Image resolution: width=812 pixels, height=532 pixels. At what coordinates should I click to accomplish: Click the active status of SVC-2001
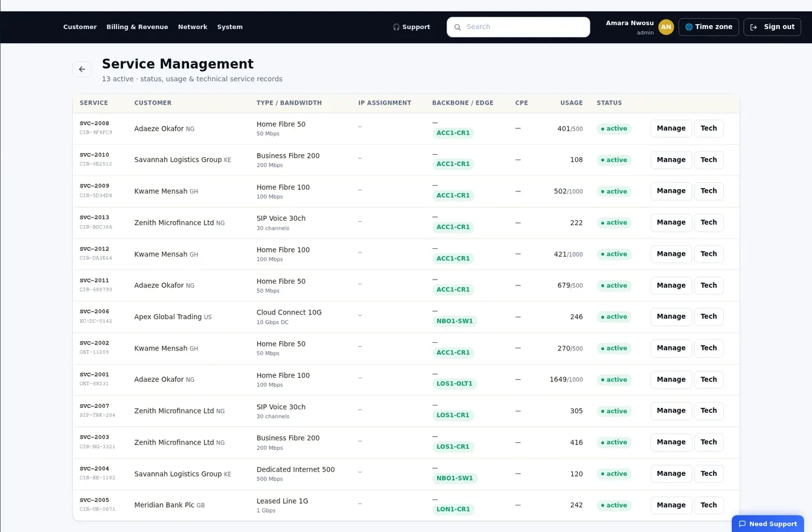pos(614,379)
